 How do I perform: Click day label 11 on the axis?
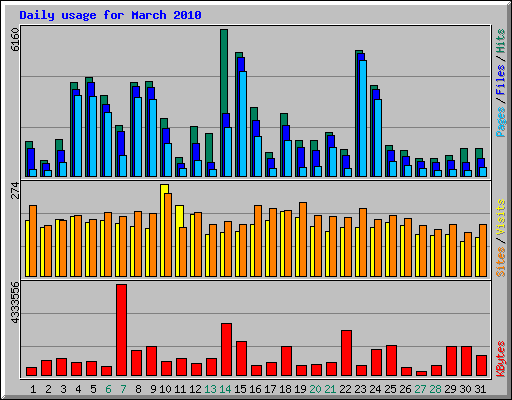180,389
